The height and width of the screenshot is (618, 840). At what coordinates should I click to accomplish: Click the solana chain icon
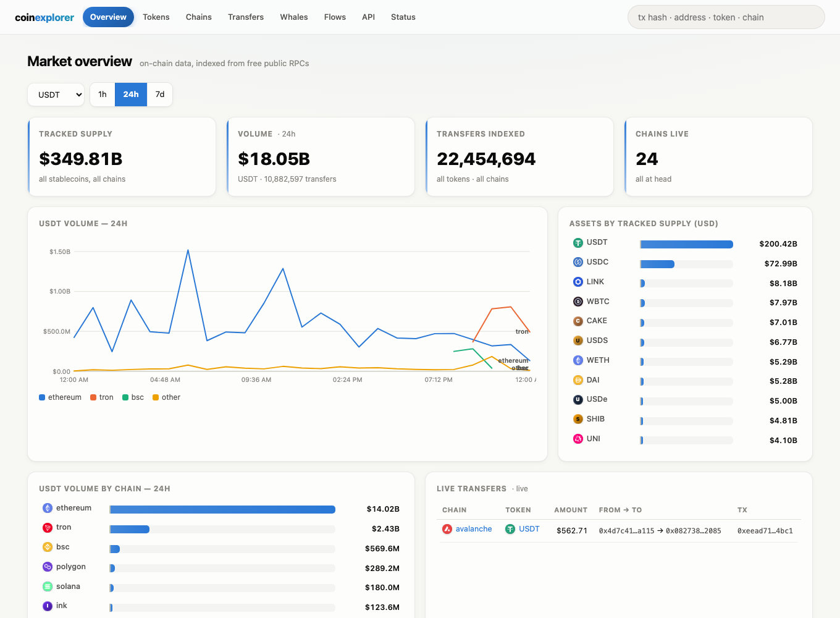(48, 586)
